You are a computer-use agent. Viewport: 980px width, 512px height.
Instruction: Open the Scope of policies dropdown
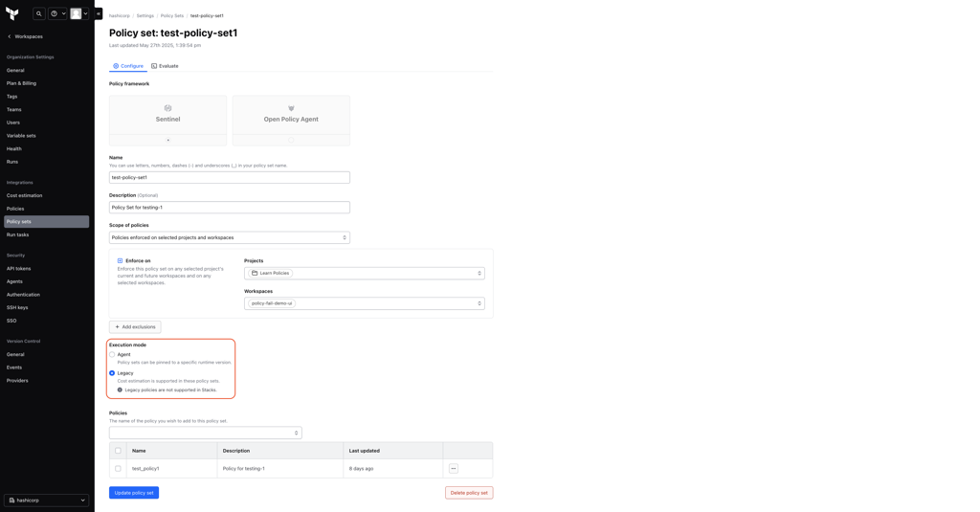click(x=229, y=237)
